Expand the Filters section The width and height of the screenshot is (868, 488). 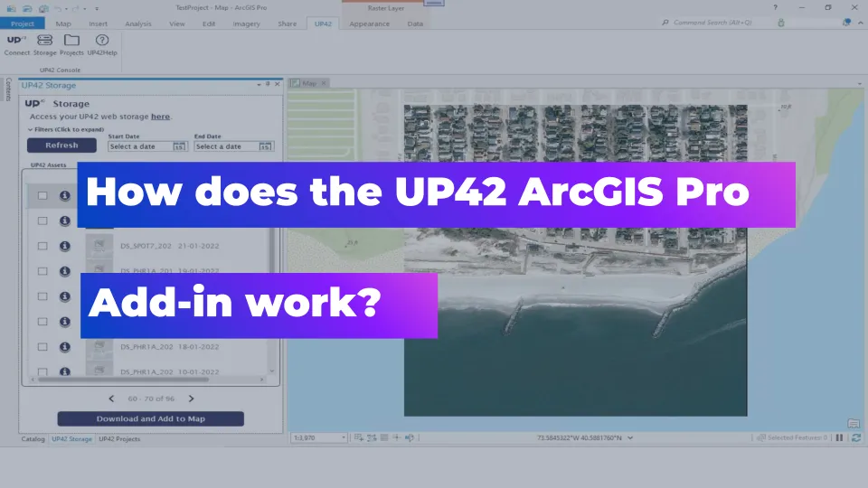pyautogui.click(x=66, y=129)
